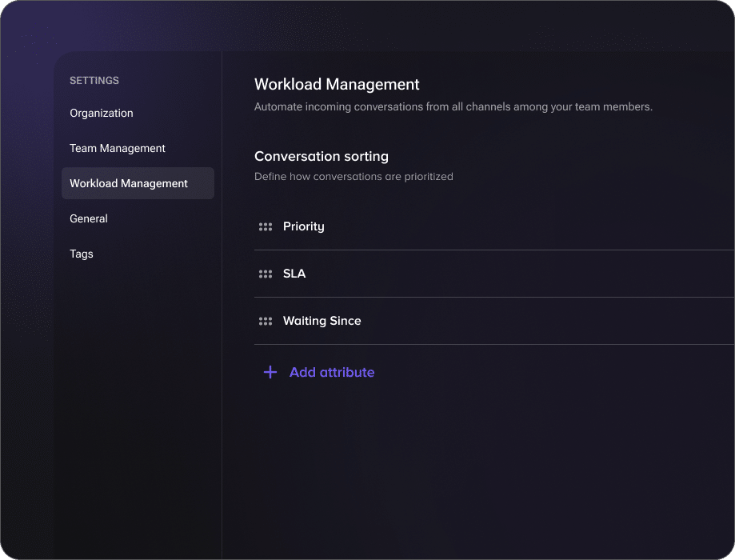
Task: Click blank sidebar area below Tags
Action: click(138, 400)
